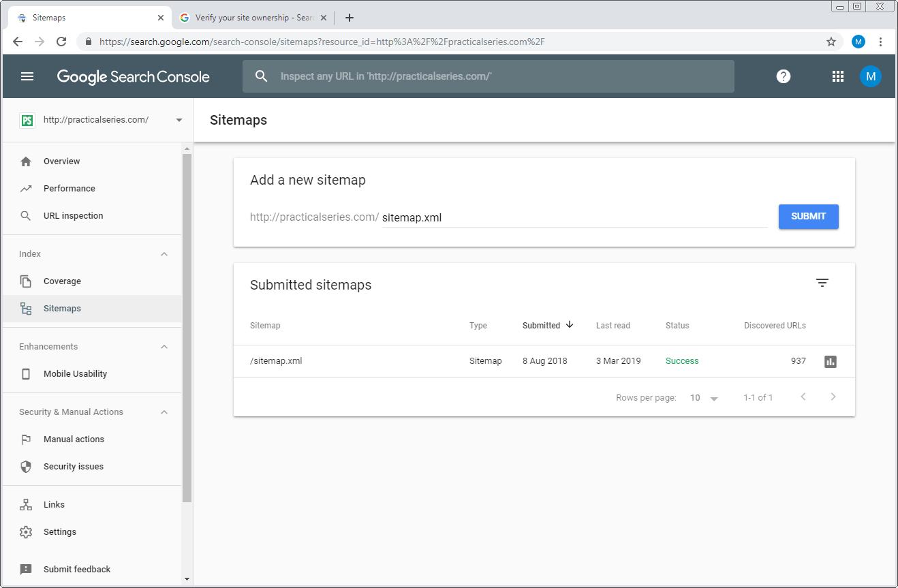Open the Coverage menu item

[x=92, y=281]
